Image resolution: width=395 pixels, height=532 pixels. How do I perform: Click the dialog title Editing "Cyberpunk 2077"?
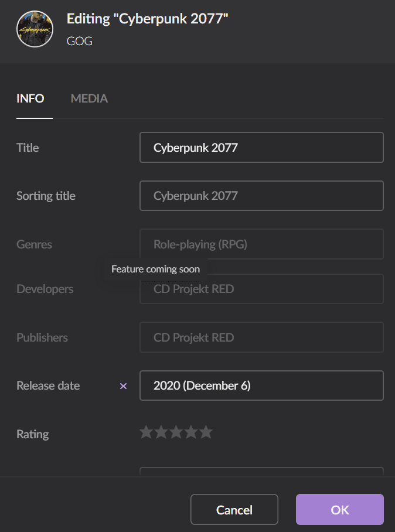click(x=147, y=19)
